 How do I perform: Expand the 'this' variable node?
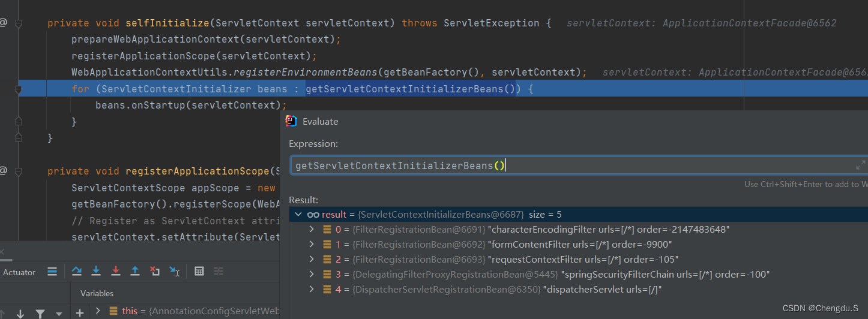pyautogui.click(x=98, y=311)
